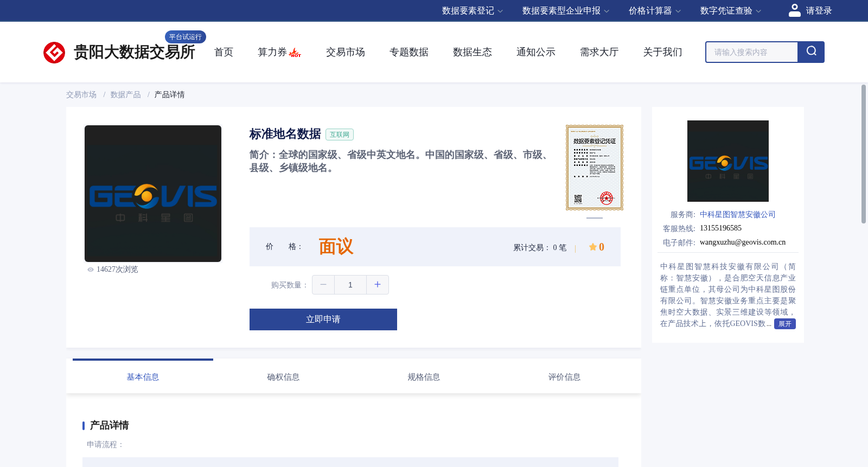
Task: Click the 平台试运行 badge
Action: 186,37
